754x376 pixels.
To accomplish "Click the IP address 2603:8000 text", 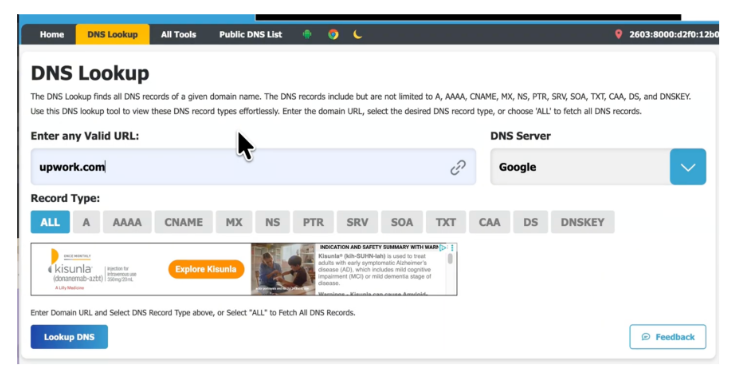I will tap(674, 35).
